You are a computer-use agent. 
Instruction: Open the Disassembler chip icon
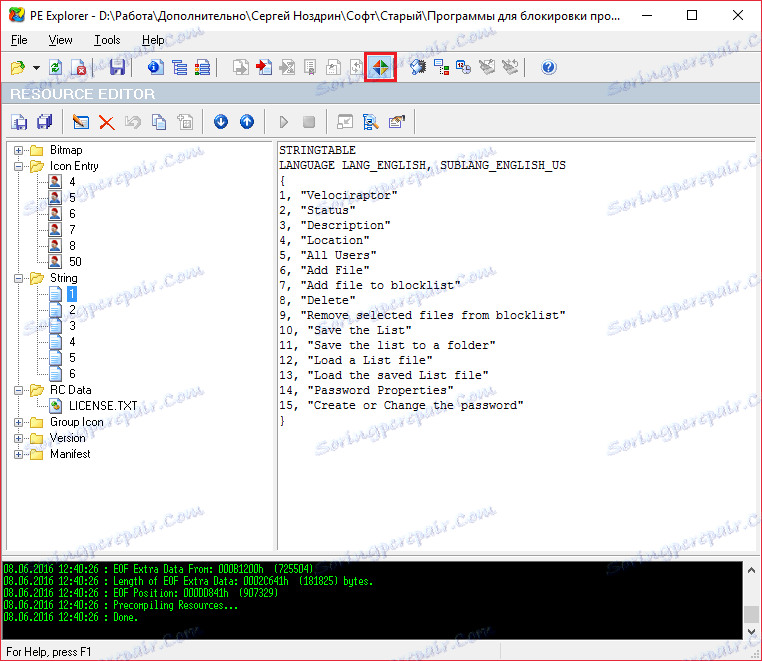[417, 67]
